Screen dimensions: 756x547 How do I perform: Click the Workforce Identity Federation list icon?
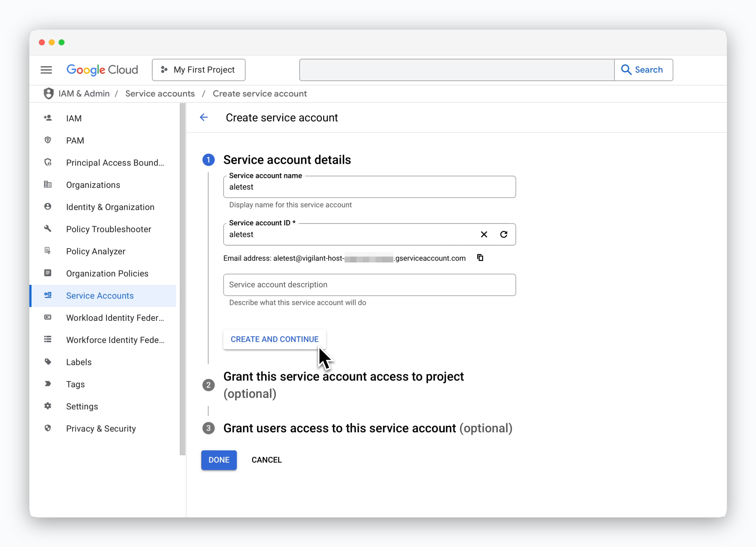(48, 340)
